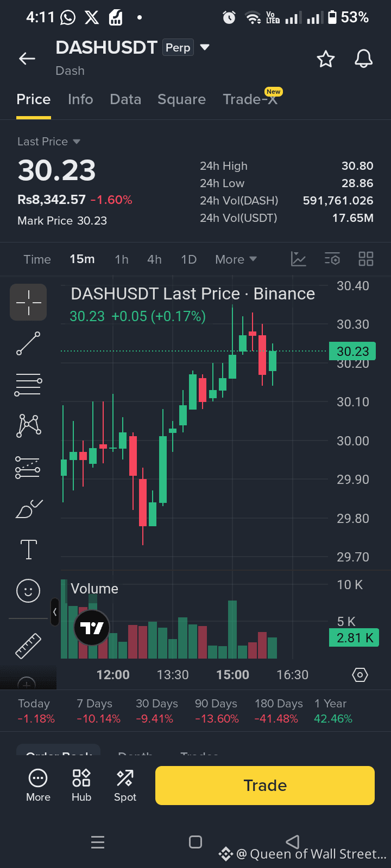Select the XABCD pattern tool
This screenshot has height=868, width=391.
[x=29, y=426]
